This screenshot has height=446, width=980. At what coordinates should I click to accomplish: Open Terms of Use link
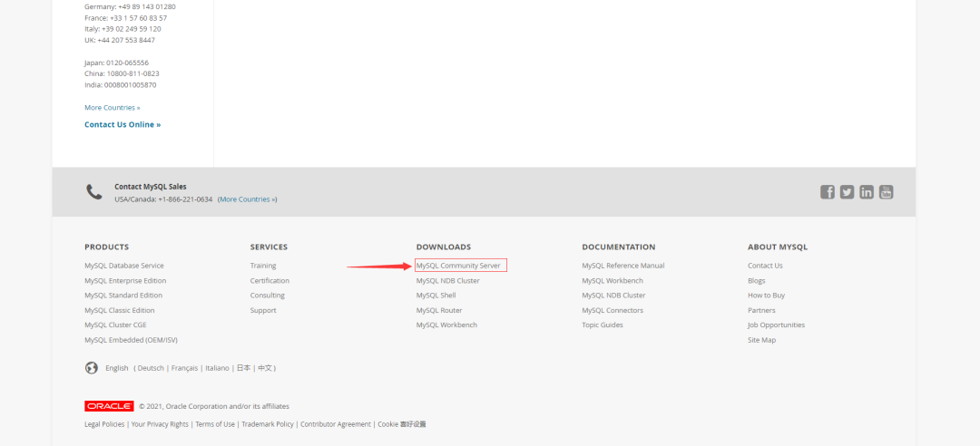215,424
